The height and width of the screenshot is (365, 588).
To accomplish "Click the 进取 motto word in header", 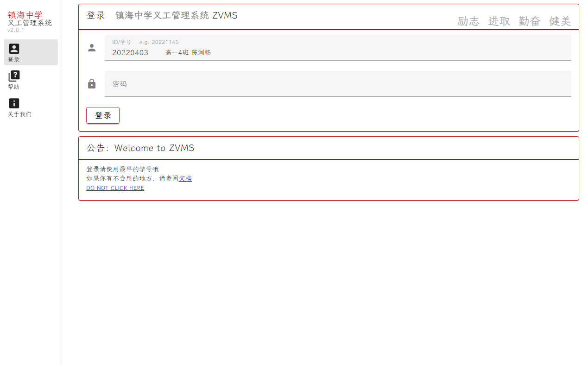I will 499,21.
